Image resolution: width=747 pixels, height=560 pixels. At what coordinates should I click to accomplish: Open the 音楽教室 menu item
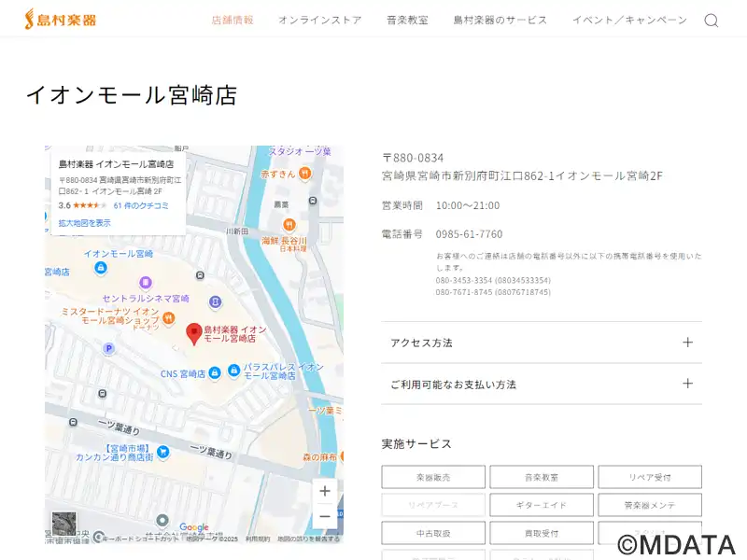(407, 20)
